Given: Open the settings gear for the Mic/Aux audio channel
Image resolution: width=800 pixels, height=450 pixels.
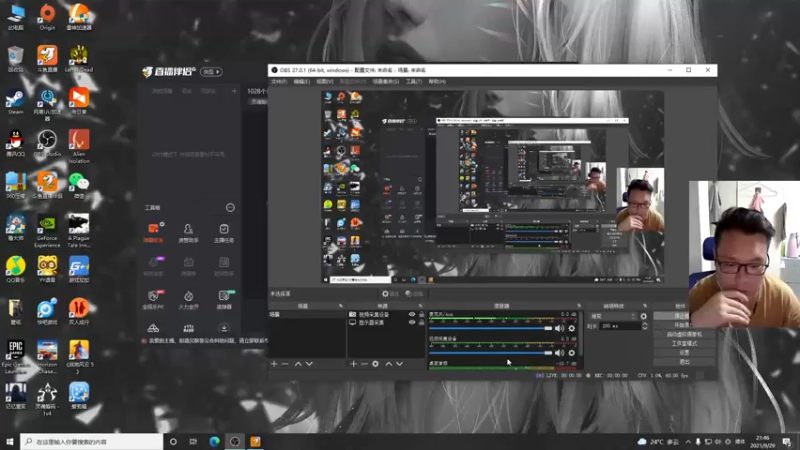Looking at the screenshot, I should pyautogui.click(x=572, y=329).
